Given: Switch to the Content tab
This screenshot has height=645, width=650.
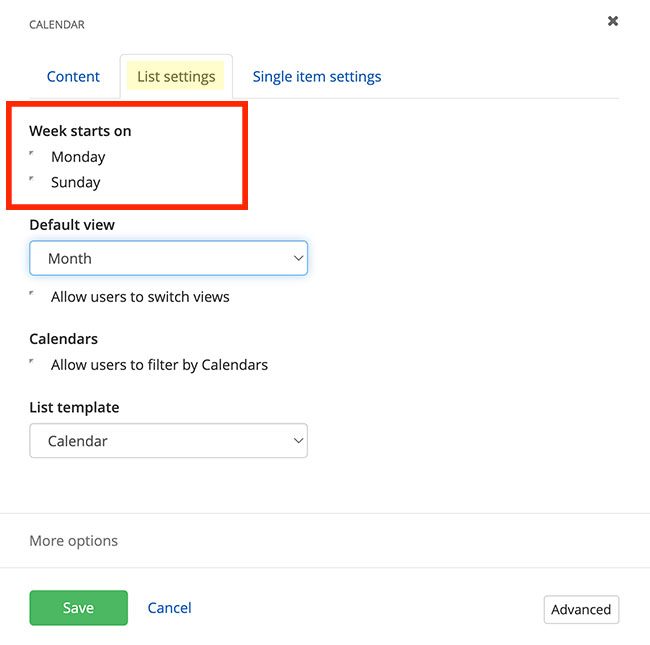Looking at the screenshot, I should click(x=74, y=77).
